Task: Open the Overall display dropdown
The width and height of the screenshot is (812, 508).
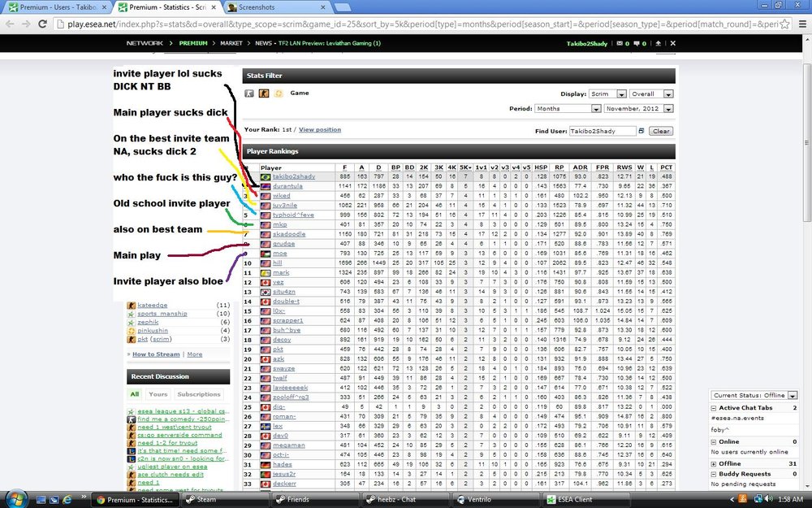Action: [x=651, y=93]
